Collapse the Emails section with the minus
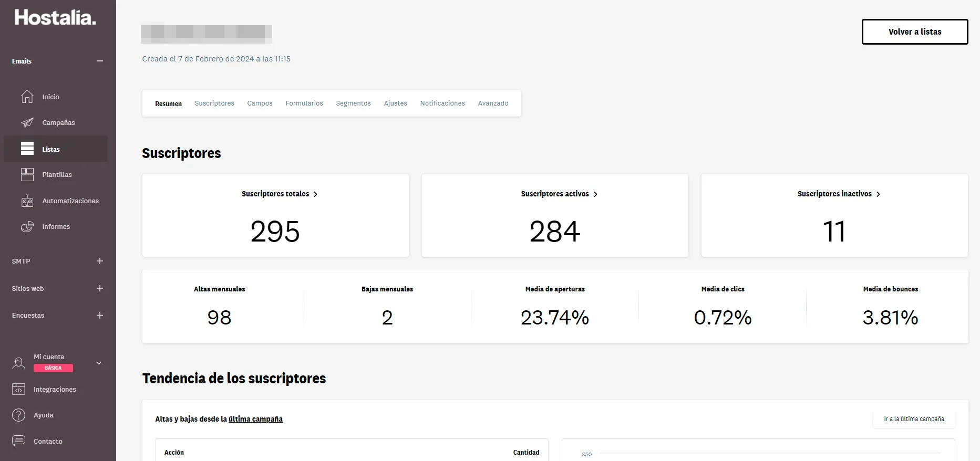This screenshot has height=461, width=980. (x=100, y=61)
